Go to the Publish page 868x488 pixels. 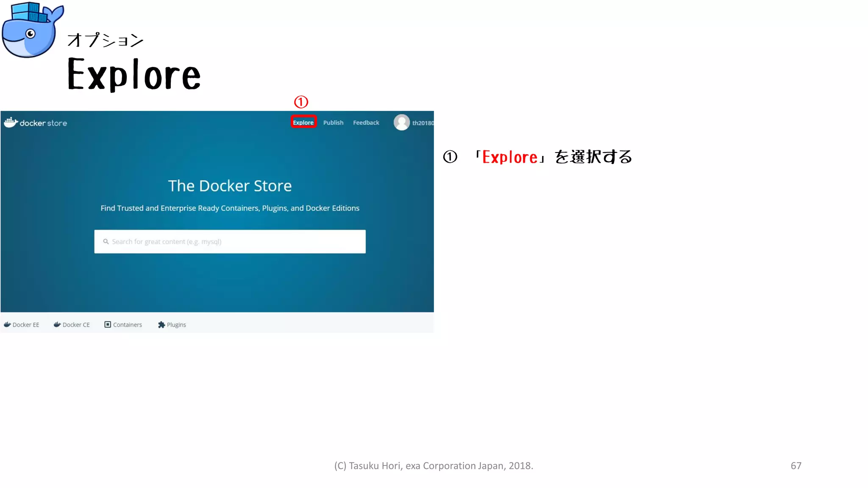pyautogui.click(x=333, y=122)
